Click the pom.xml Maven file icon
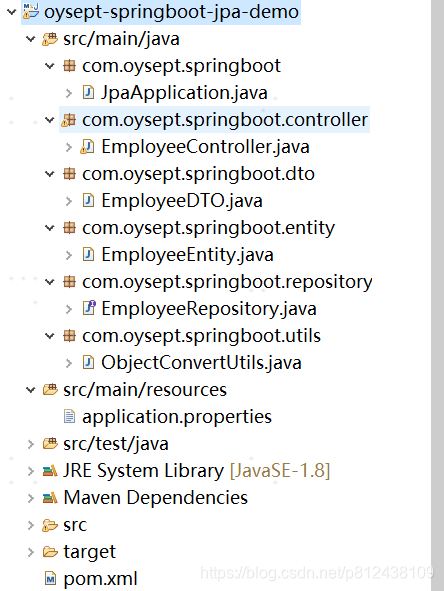444x591 pixels. coord(50,579)
